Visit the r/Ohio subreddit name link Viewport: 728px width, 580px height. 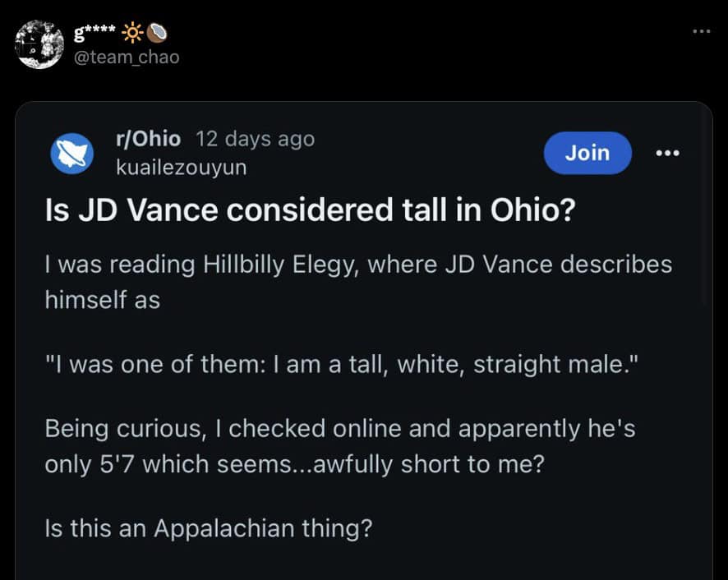pyautogui.click(x=149, y=139)
